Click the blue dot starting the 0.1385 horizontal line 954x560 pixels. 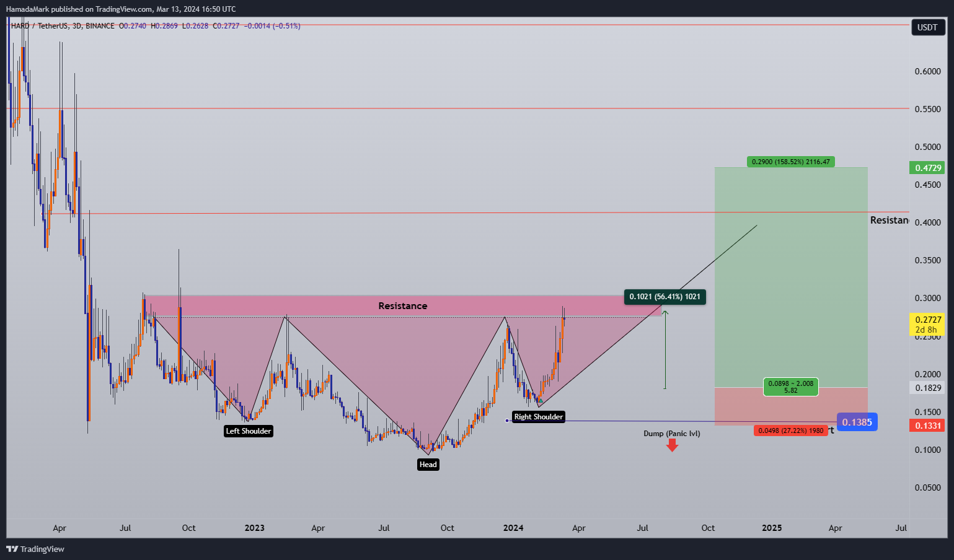tap(508, 421)
